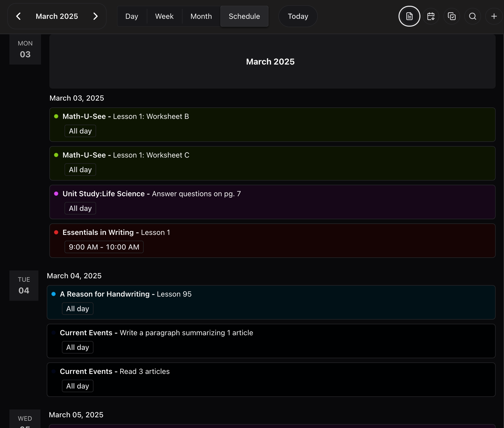Click the calendar export icon
Screen dimensions: 504x428
pyautogui.click(x=431, y=16)
